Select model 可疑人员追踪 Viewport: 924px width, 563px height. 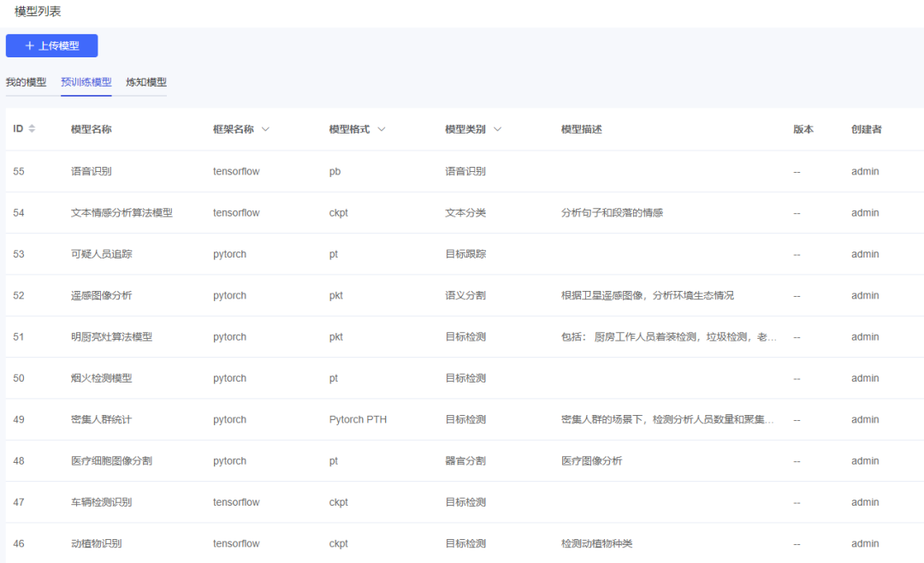[x=101, y=254]
